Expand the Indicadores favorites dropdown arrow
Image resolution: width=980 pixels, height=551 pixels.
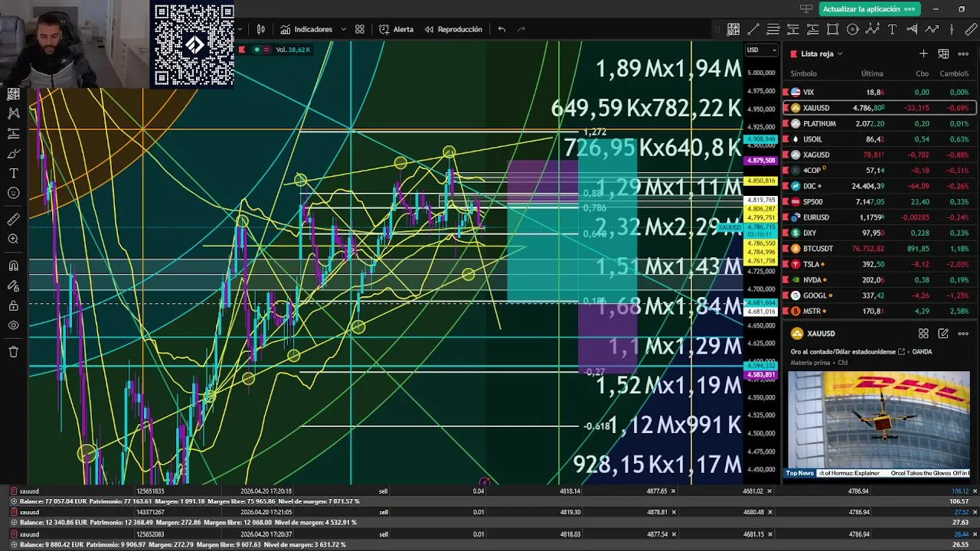344,29
